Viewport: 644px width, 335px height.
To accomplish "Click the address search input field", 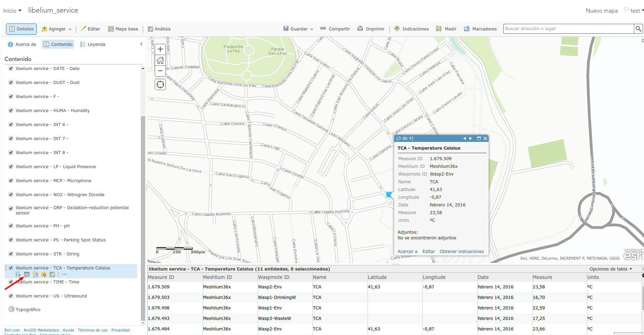I will tap(569, 29).
